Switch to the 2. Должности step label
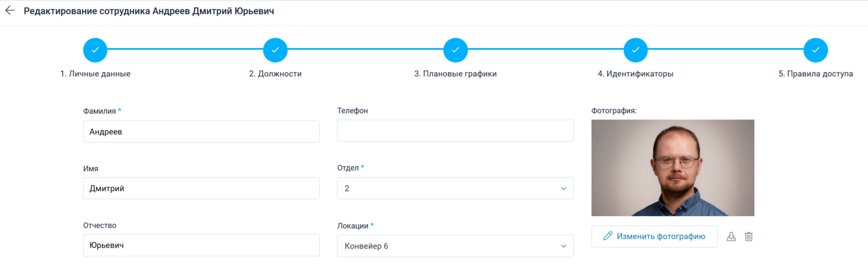 [x=275, y=74]
